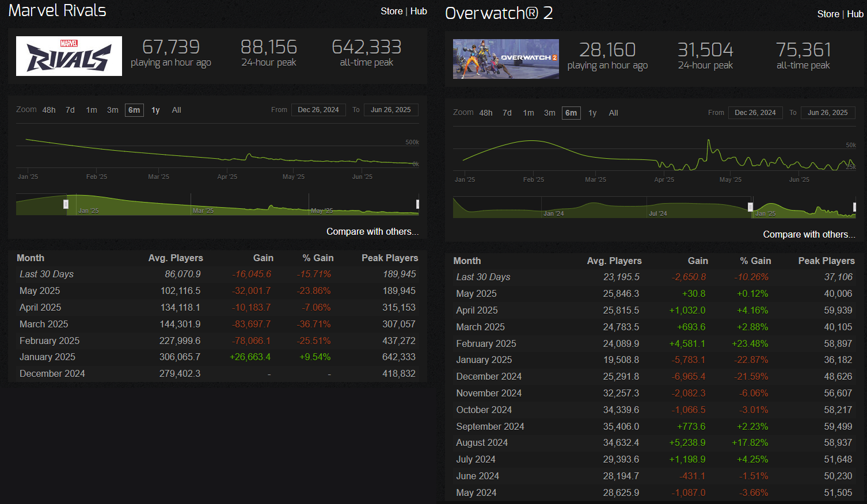Select Overwatch 2 August 2024 row
This screenshot has height=504, width=867.
click(655, 443)
